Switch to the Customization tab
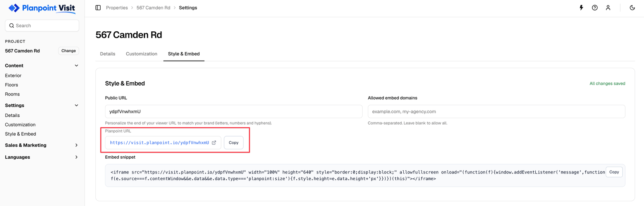This screenshot has height=206, width=644. pyautogui.click(x=142, y=54)
